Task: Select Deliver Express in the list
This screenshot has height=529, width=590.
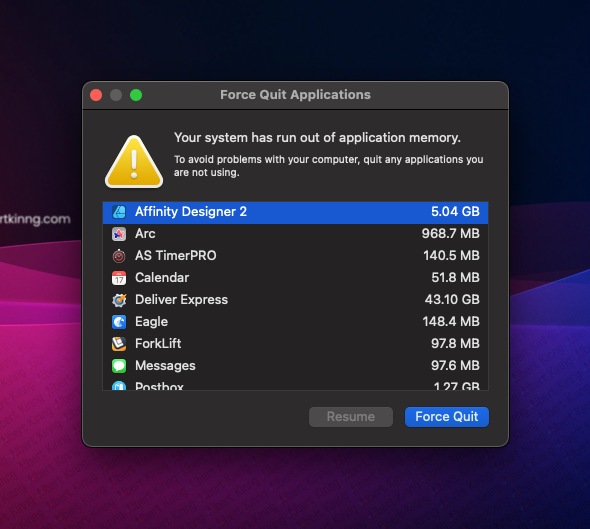Action: click(295, 300)
